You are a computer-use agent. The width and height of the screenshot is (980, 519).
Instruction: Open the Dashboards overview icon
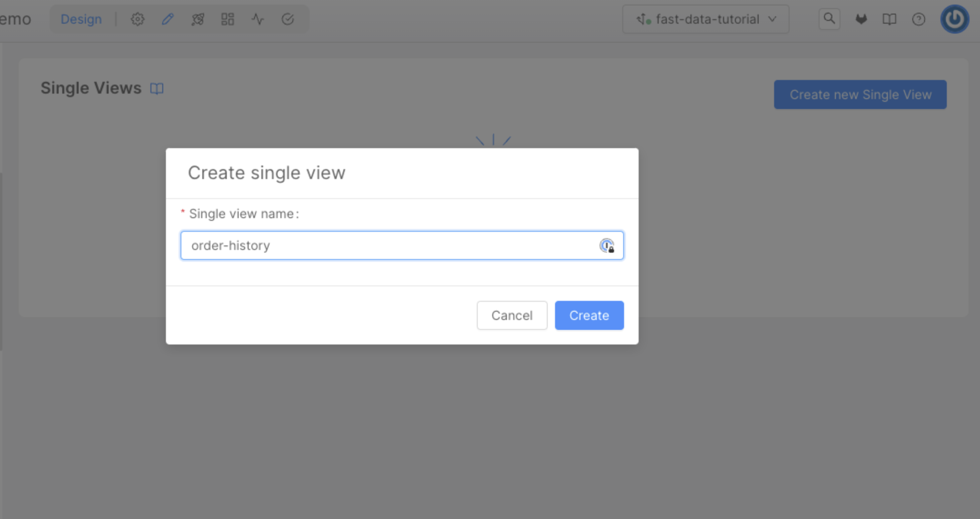227,19
